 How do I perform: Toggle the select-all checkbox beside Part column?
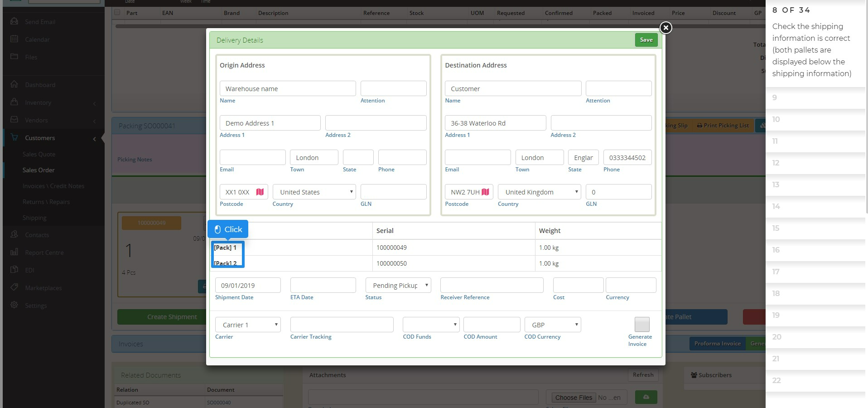point(117,12)
